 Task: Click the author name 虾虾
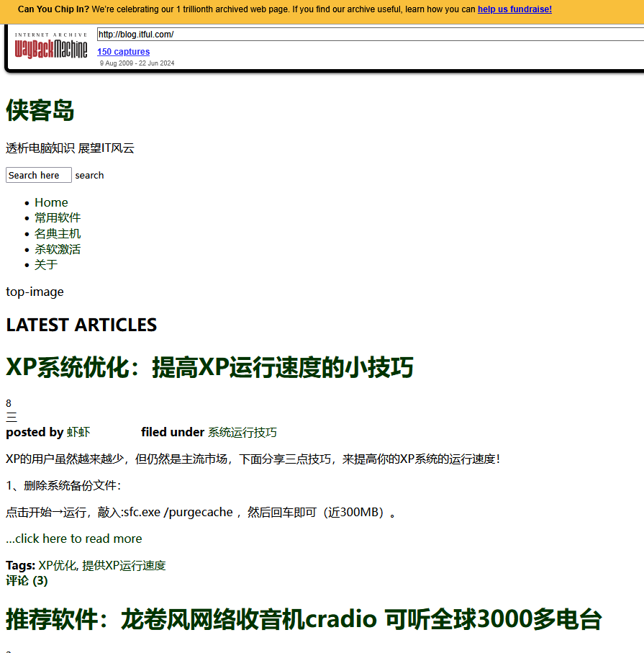tap(78, 432)
